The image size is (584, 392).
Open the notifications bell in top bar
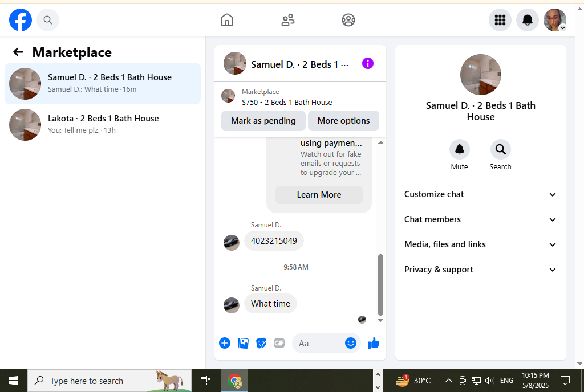[528, 20]
